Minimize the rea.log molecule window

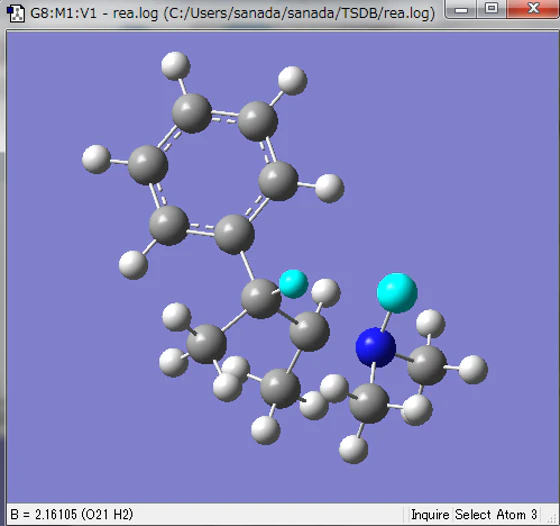(x=461, y=9)
